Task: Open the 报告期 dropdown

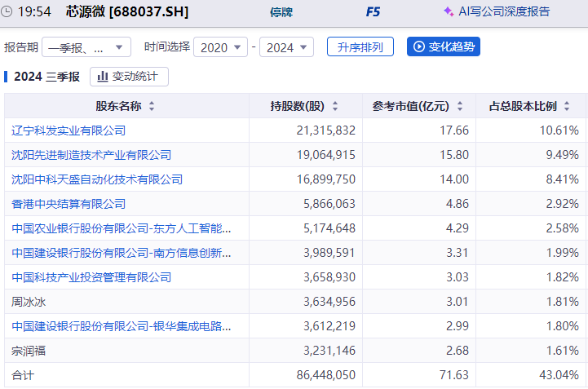Action: (86, 46)
